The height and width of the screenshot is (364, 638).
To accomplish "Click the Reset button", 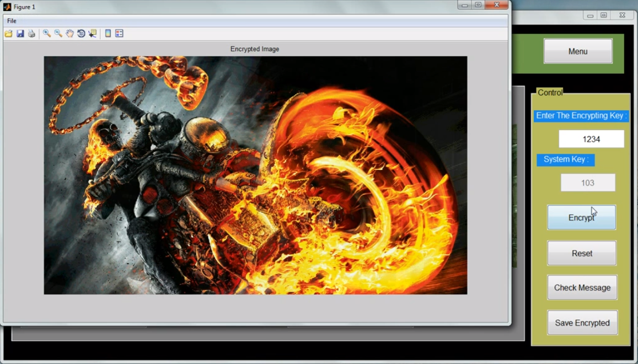I will (x=582, y=253).
